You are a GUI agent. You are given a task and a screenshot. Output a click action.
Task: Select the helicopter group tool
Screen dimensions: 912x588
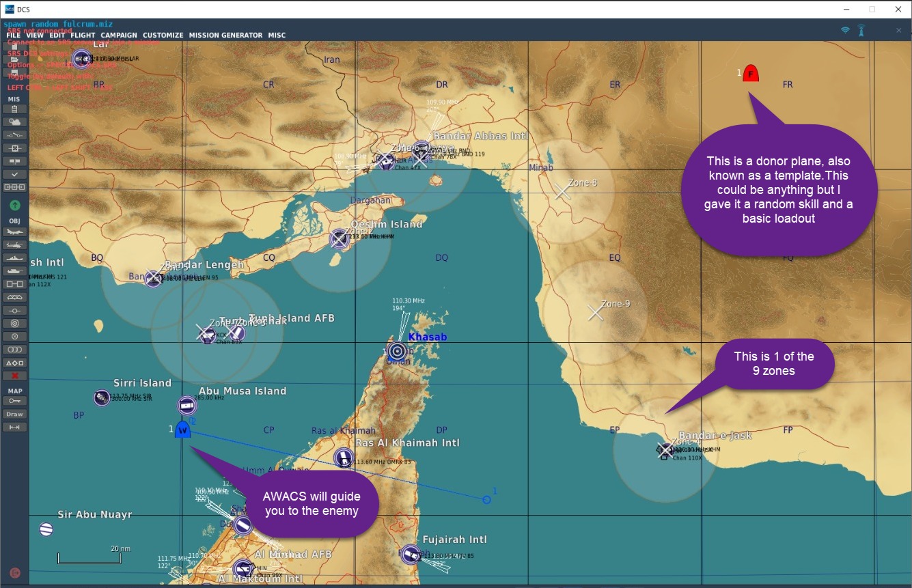(x=14, y=245)
